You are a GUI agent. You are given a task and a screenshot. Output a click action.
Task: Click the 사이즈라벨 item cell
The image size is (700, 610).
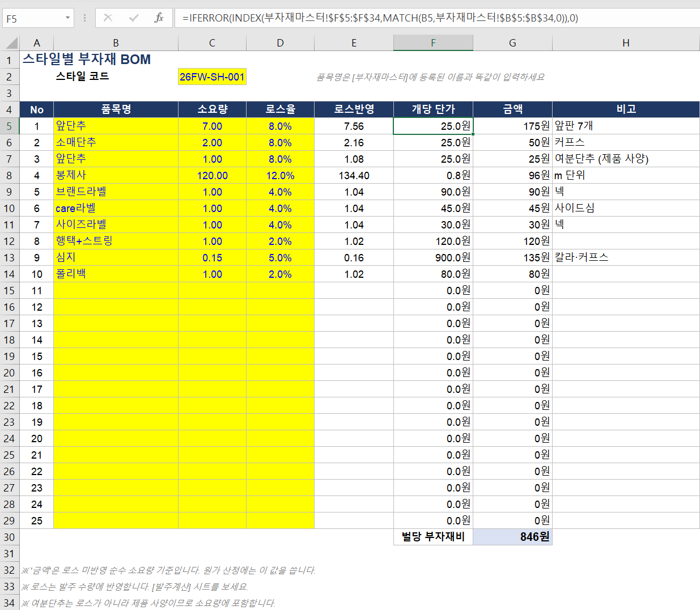tap(116, 224)
